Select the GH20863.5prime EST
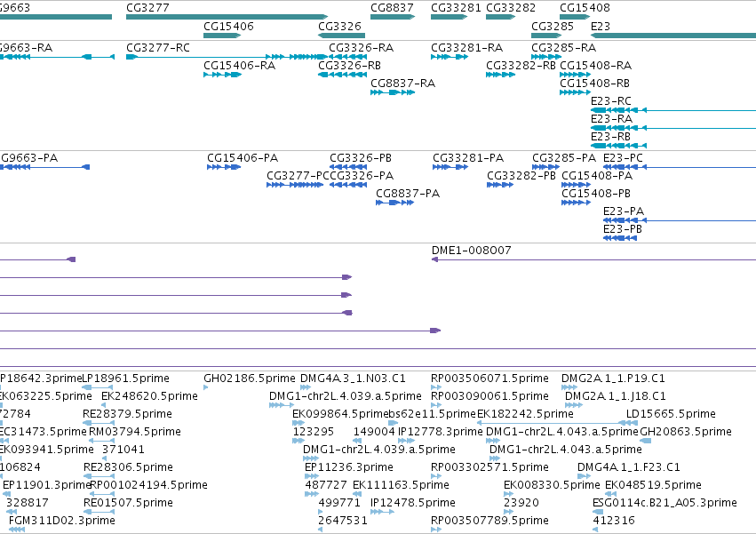Screen dimensions: 756x534 pos(646,441)
